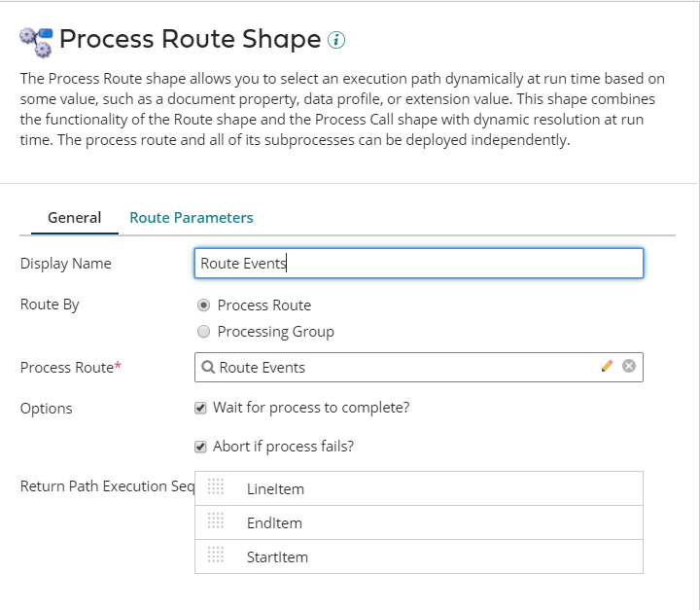Screen dimensions: 700x610
Task: Click the Process Route Shape gears icon
Action: point(36,42)
